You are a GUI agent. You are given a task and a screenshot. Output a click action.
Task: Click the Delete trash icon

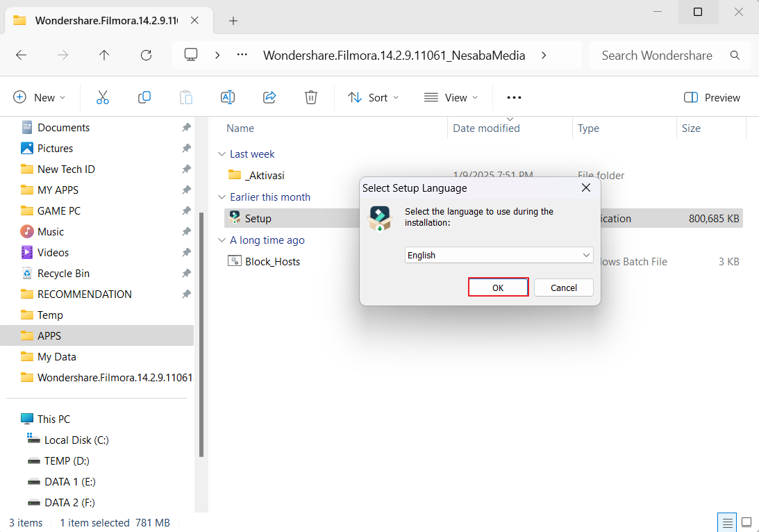coord(311,98)
